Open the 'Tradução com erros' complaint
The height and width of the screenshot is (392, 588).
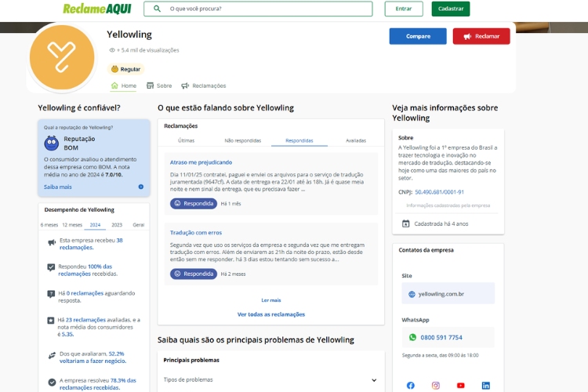click(x=196, y=233)
